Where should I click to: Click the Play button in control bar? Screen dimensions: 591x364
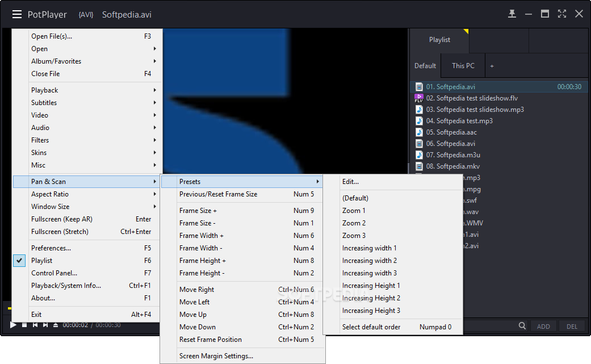point(13,325)
